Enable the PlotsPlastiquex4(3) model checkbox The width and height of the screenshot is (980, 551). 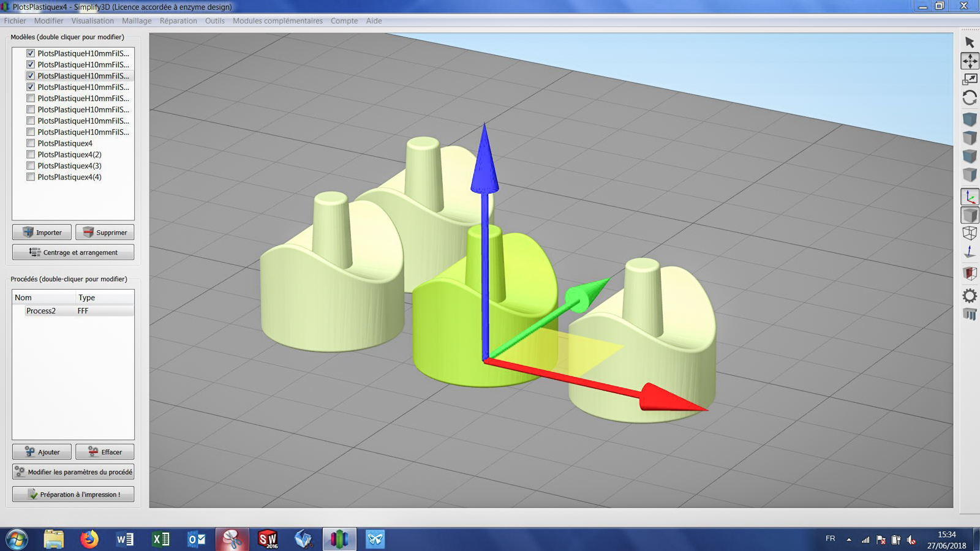31,166
